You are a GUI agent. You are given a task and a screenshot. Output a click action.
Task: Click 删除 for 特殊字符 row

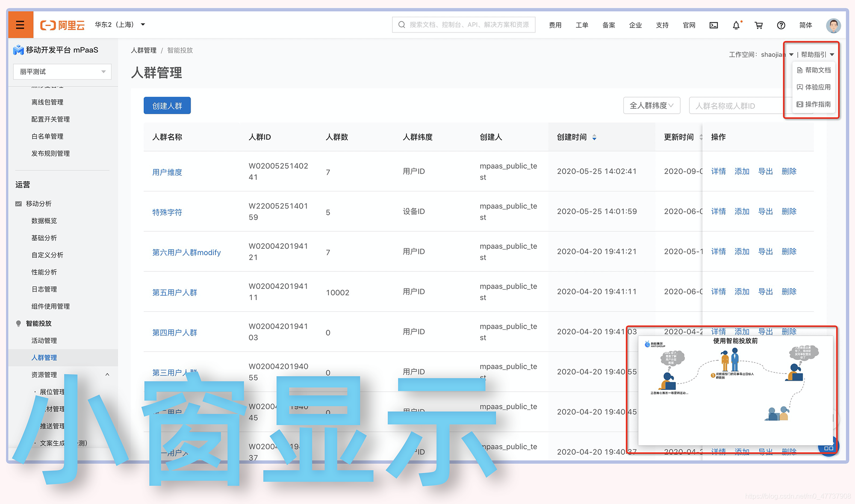(x=789, y=211)
